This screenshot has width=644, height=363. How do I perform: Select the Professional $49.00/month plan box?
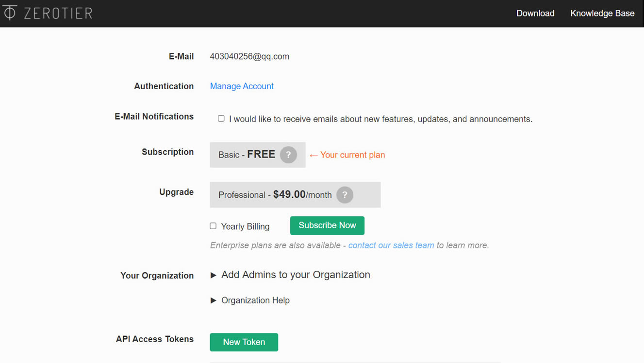click(295, 195)
